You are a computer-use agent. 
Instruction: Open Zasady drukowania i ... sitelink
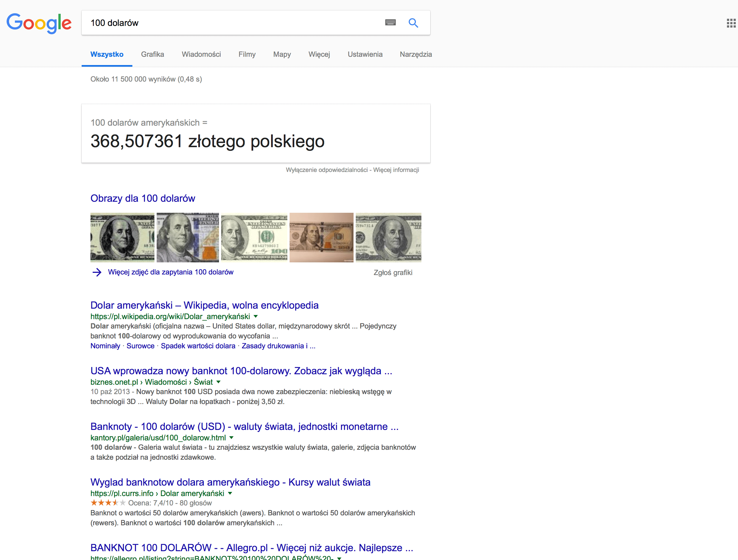click(x=279, y=346)
